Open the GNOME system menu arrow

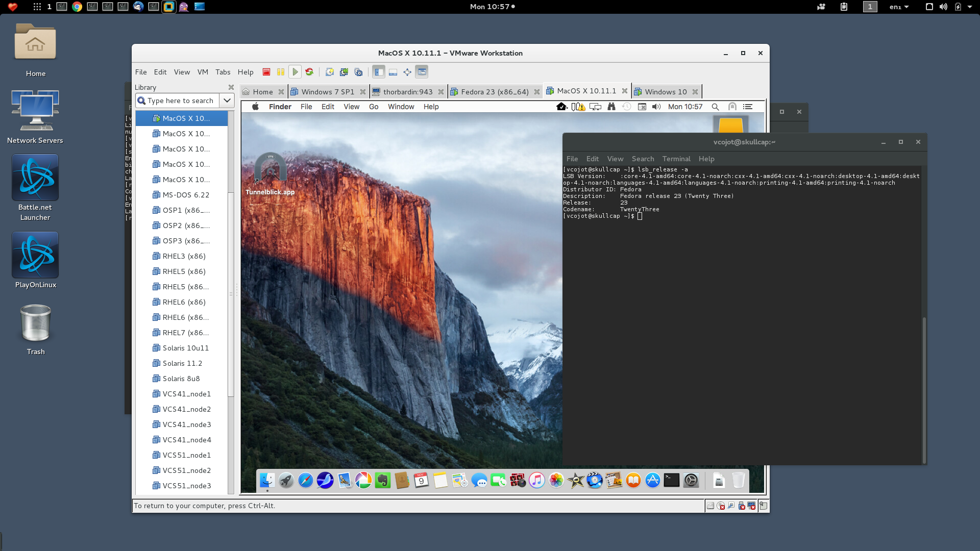pyautogui.click(x=970, y=7)
